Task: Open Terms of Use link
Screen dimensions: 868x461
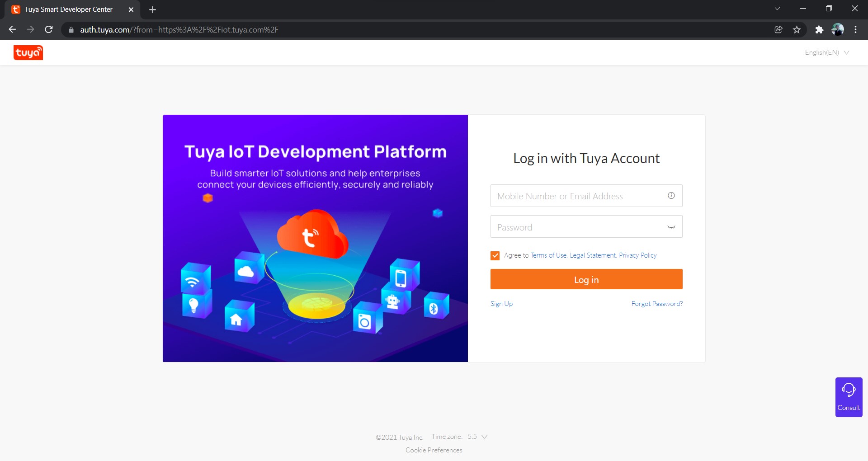Action: coord(548,255)
